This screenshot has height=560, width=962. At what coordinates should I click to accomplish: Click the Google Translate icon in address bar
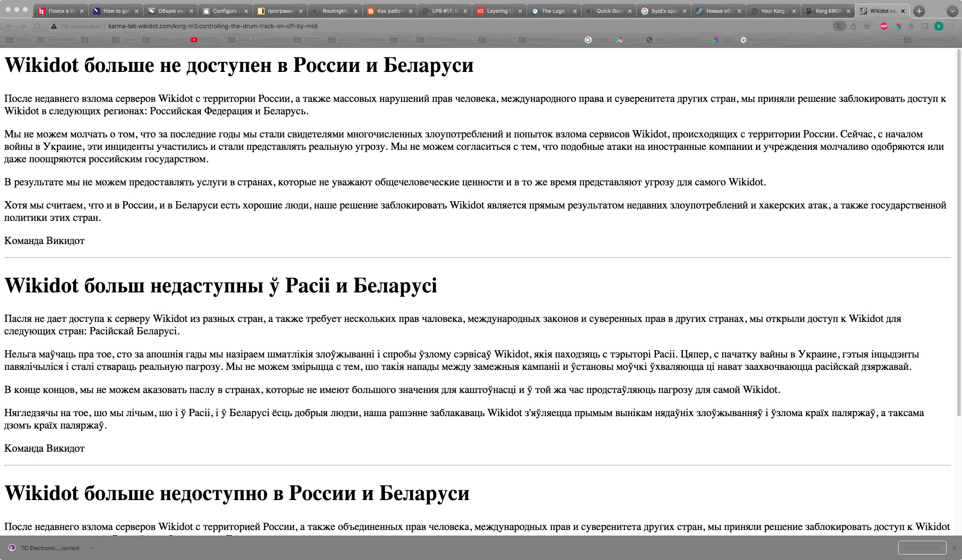[x=839, y=26]
